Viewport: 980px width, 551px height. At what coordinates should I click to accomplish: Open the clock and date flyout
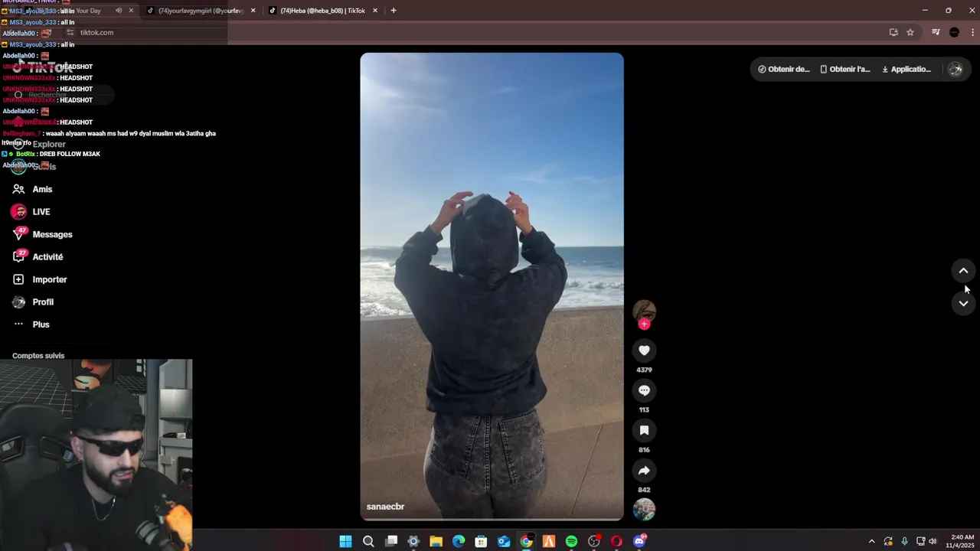pos(960,542)
